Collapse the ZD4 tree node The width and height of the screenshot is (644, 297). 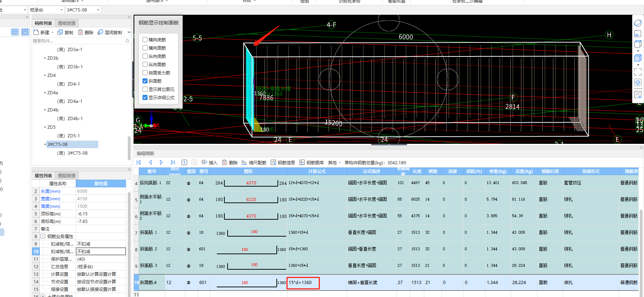coord(45,76)
